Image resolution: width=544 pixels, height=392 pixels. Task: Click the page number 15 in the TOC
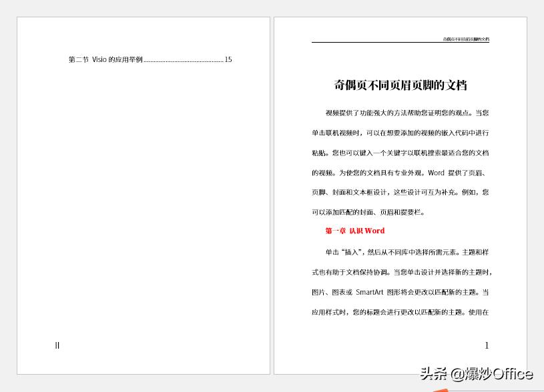click(228, 60)
